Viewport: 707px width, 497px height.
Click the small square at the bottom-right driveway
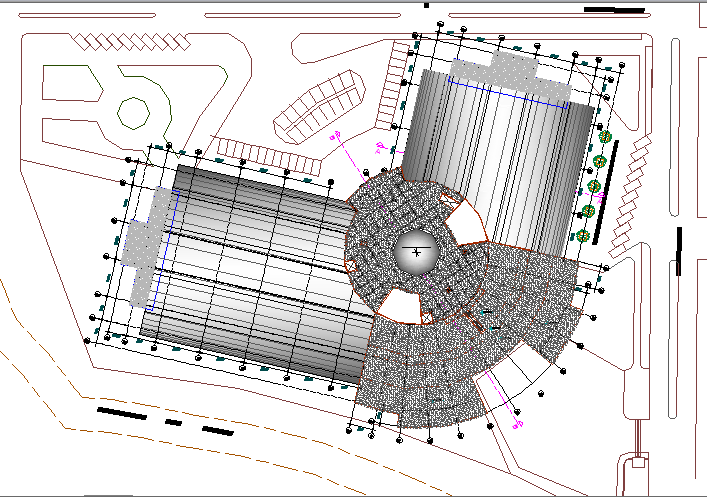click(638, 462)
